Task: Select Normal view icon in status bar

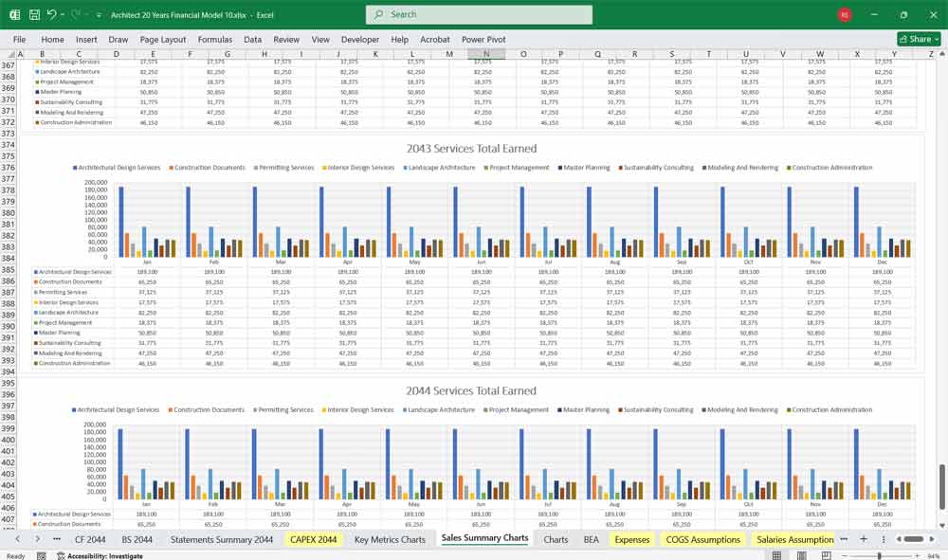Action: 776,555
